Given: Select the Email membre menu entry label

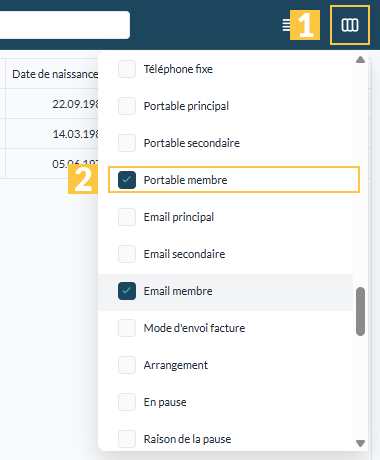Looking at the screenshot, I should pos(178,291).
